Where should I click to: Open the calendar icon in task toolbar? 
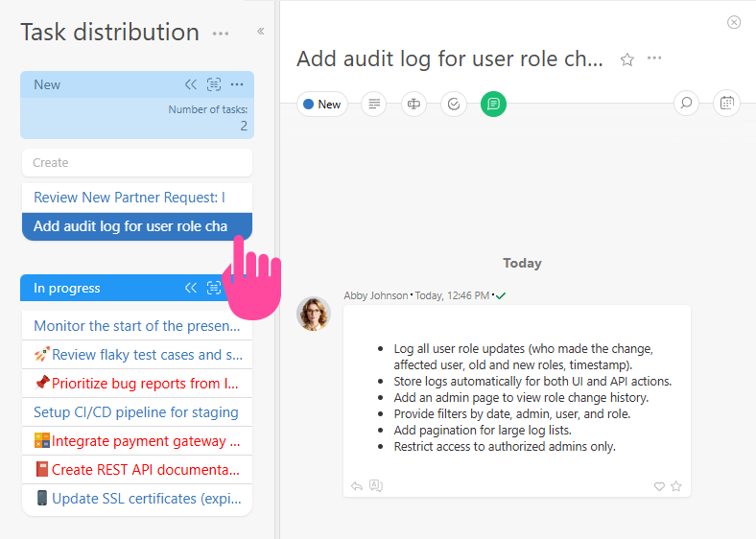click(726, 103)
